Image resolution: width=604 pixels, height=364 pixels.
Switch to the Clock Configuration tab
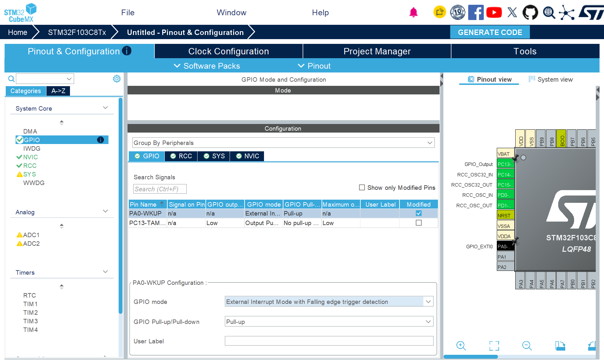click(x=229, y=51)
